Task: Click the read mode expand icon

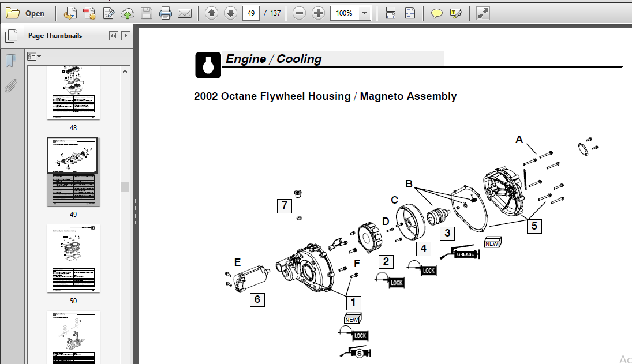Action: point(483,13)
